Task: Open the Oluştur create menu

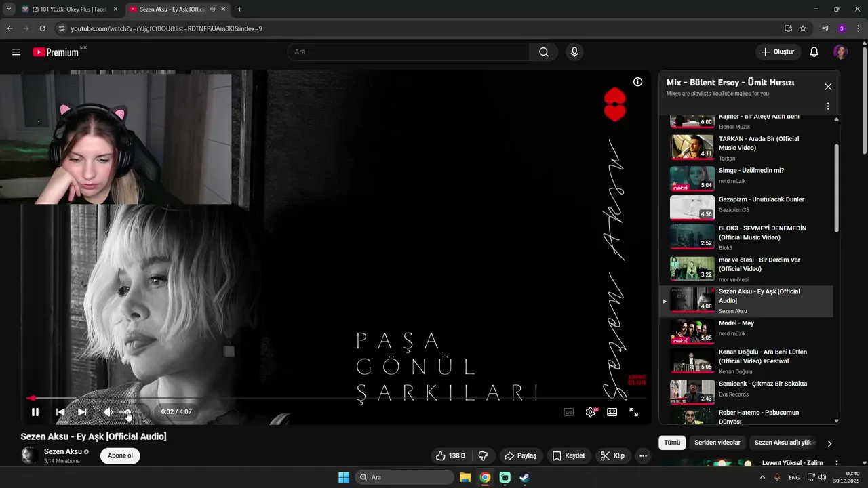Action: click(778, 52)
